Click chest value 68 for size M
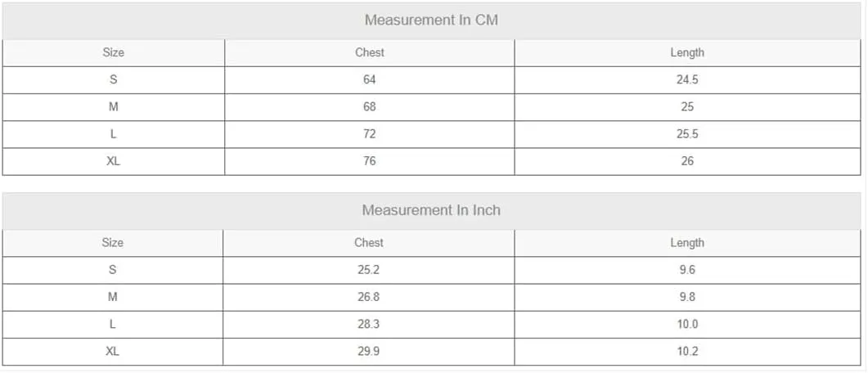This screenshot has width=868, height=373. (369, 107)
